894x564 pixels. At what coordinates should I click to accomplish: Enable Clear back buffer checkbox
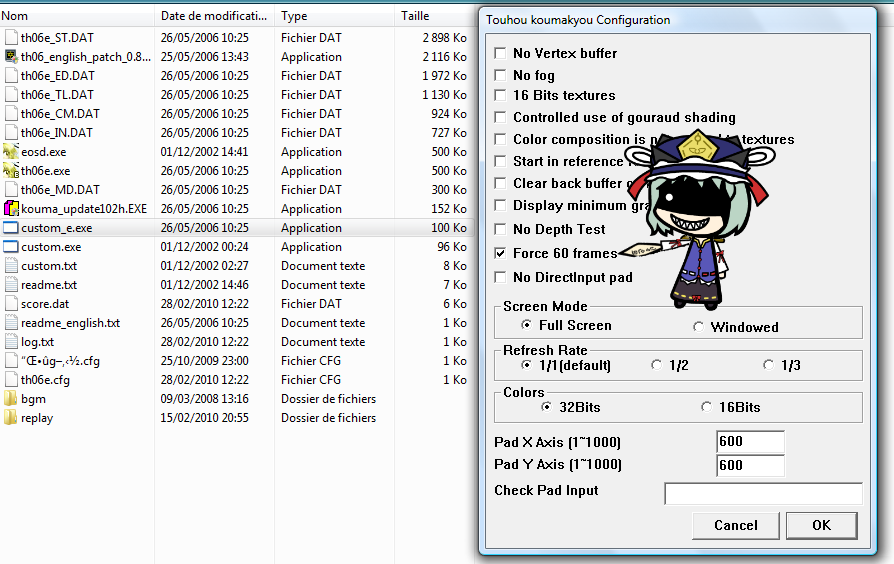(x=500, y=183)
